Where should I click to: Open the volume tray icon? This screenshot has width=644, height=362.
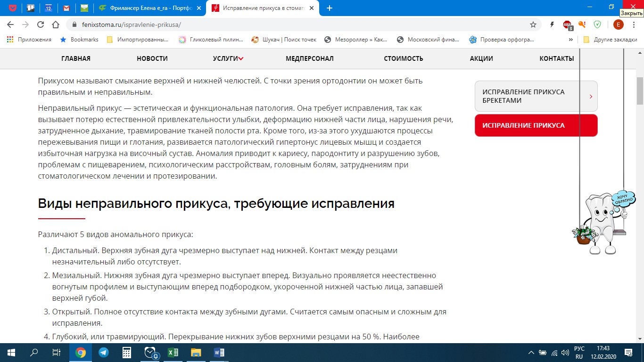click(x=565, y=352)
